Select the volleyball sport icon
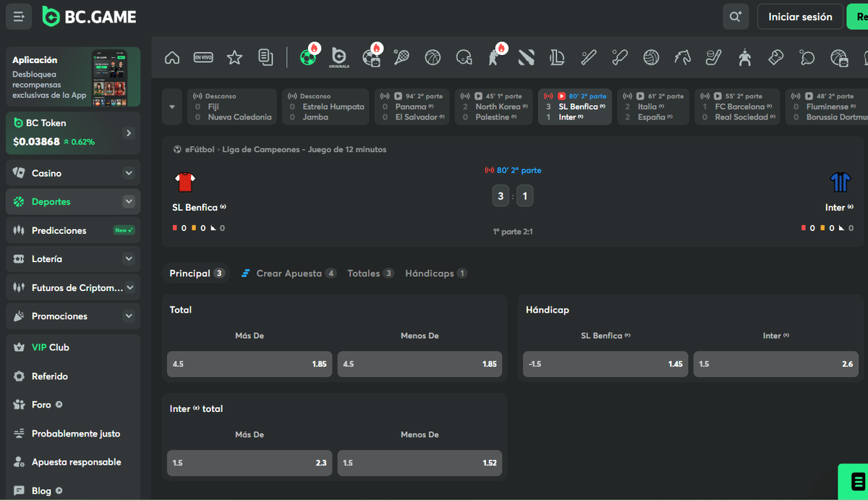The width and height of the screenshot is (868, 501). coord(651,57)
